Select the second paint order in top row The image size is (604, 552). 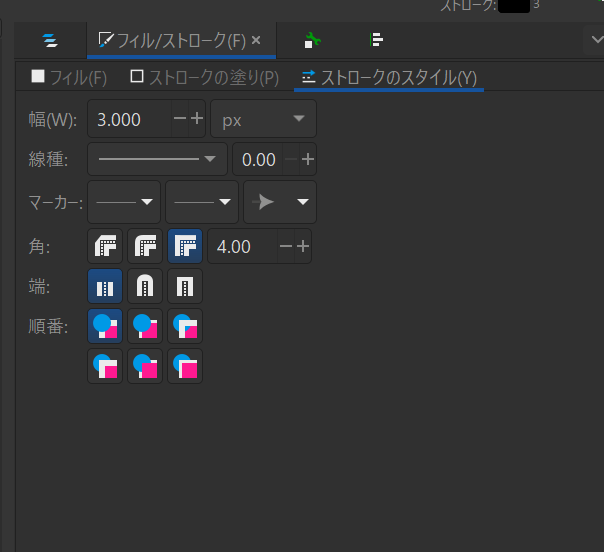(x=145, y=326)
